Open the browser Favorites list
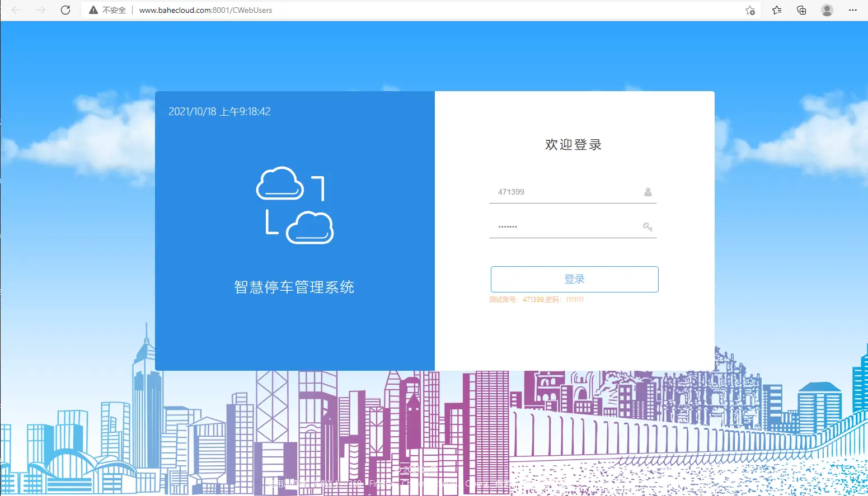The width and height of the screenshot is (868, 496). (777, 10)
